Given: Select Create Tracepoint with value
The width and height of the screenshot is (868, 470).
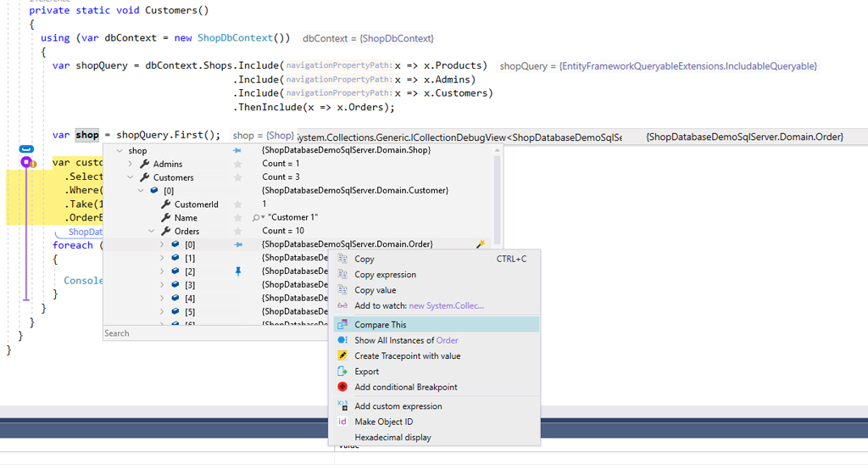Looking at the screenshot, I should pyautogui.click(x=435, y=355).
